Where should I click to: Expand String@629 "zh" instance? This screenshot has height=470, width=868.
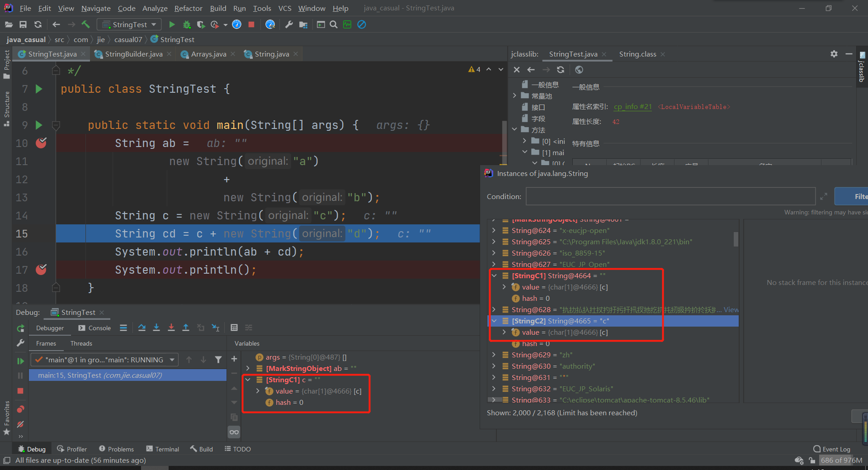pyautogui.click(x=494, y=355)
